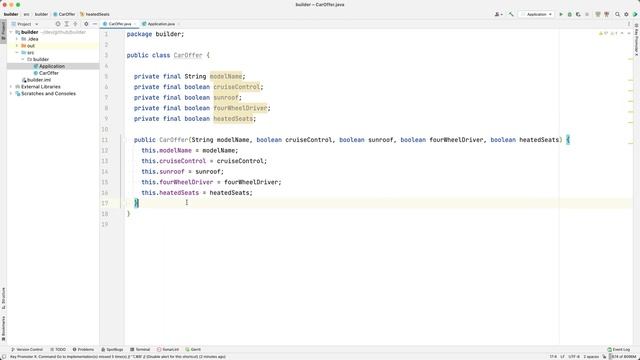Open SonarLint tool window tab

point(168,350)
